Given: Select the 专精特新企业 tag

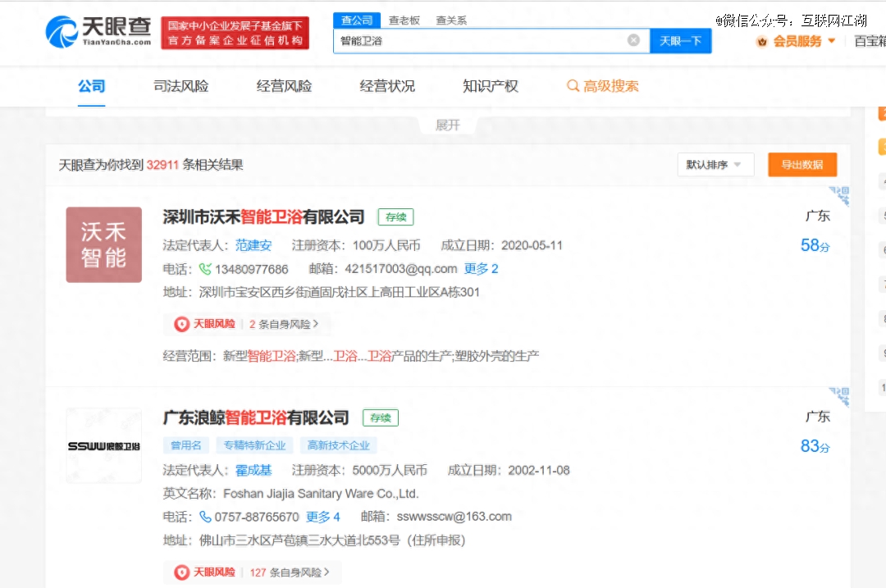Looking at the screenshot, I should click(x=254, y=445).
